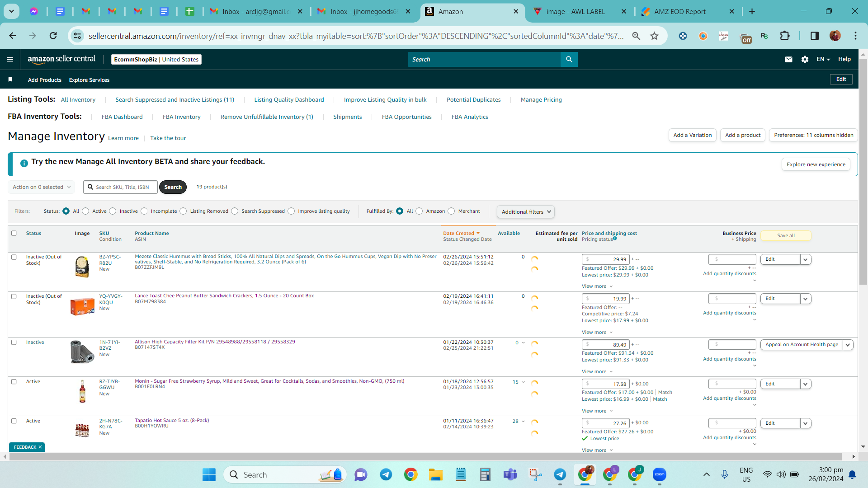Image resolution: width=868 pixels, height=488 pixels.
Task: Click the info icon in the BETA banner
Action: (x=24, y=163)
